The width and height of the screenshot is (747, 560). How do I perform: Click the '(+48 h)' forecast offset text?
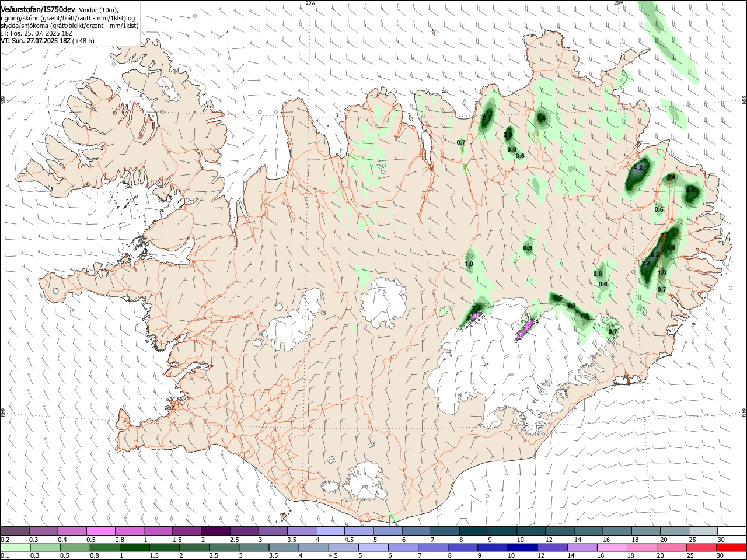coord(84,41)
